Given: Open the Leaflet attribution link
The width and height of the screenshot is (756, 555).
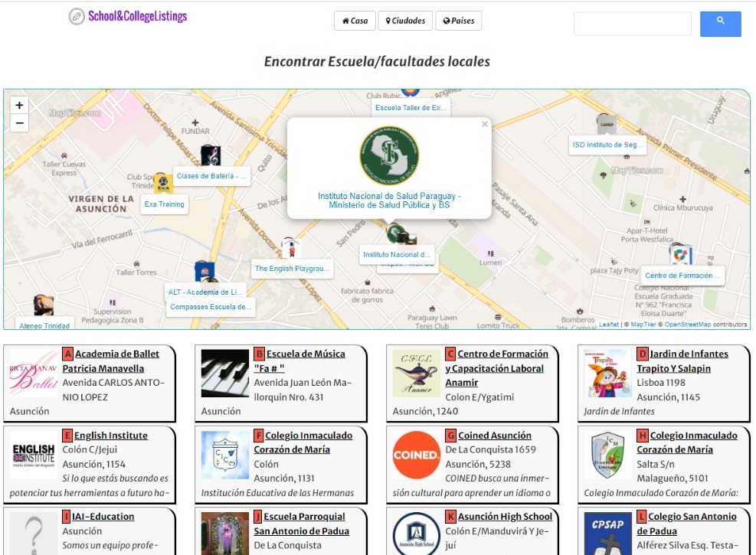Looking at the screenshot, I should [608, 325].
